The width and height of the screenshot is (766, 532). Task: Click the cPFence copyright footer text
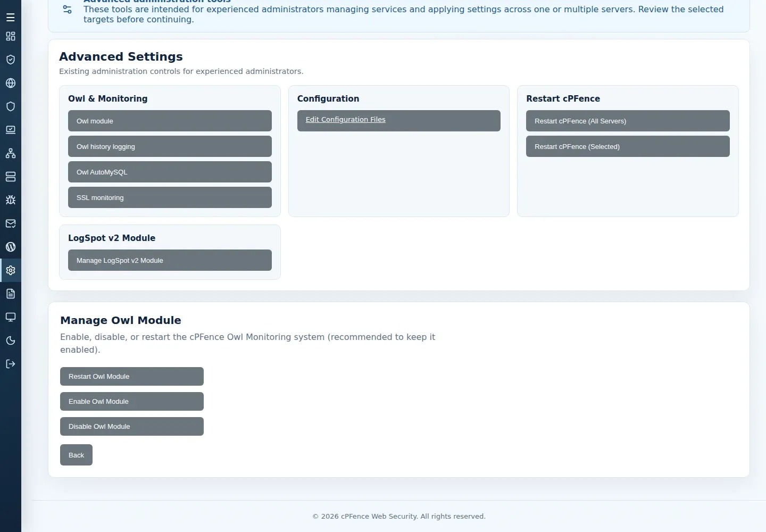point(399,516)
